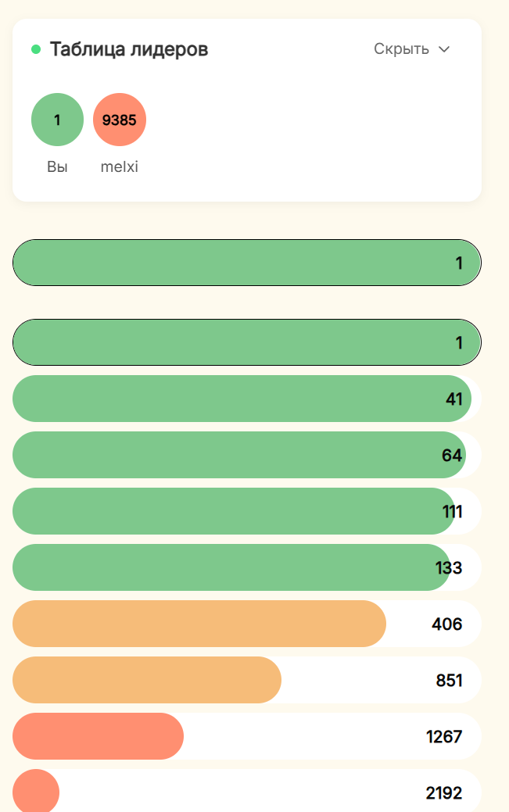Viewport: 509px width, 812px height.
Task: Select the orange circle showing 9385
Action: click(120, 120)
